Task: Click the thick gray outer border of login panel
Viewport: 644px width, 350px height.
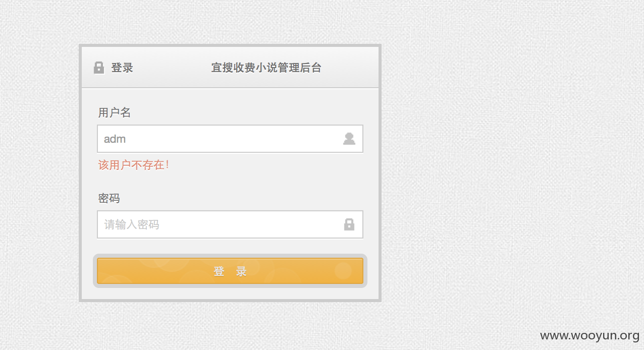Action: pyautogui.click(x=380, y=173)
